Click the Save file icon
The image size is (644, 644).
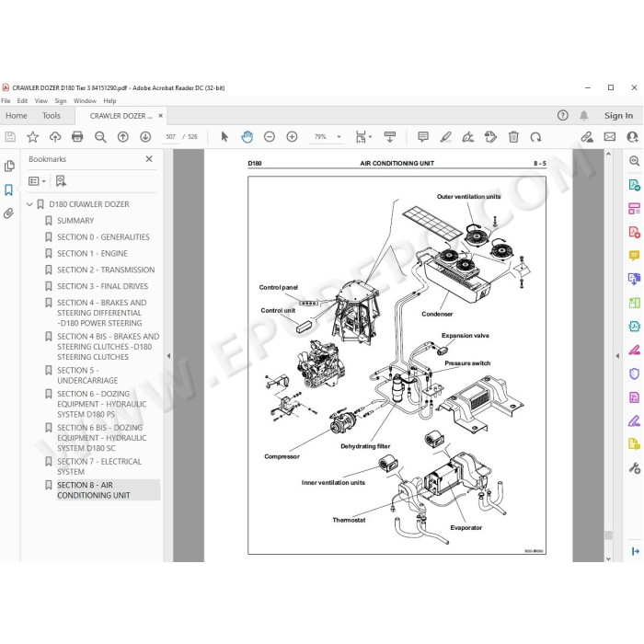pyautogui.click(x=10, y=137)
